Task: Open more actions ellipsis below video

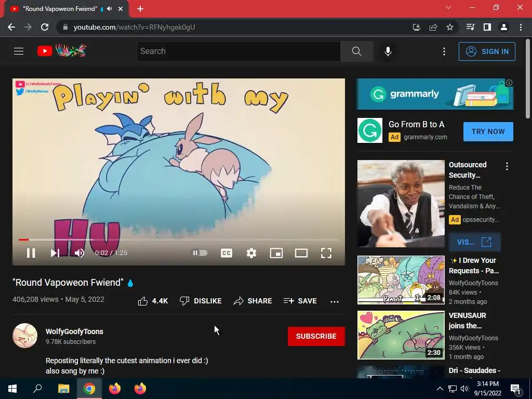Action: [x=335, y=301]
